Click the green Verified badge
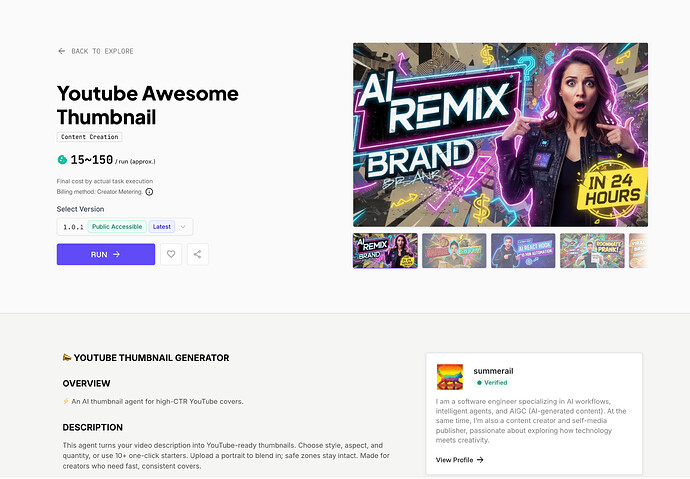 coord(492,382)
